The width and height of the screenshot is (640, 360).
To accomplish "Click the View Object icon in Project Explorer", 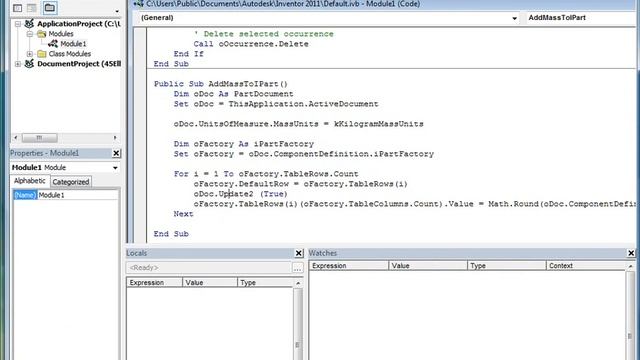I will 32,8.
